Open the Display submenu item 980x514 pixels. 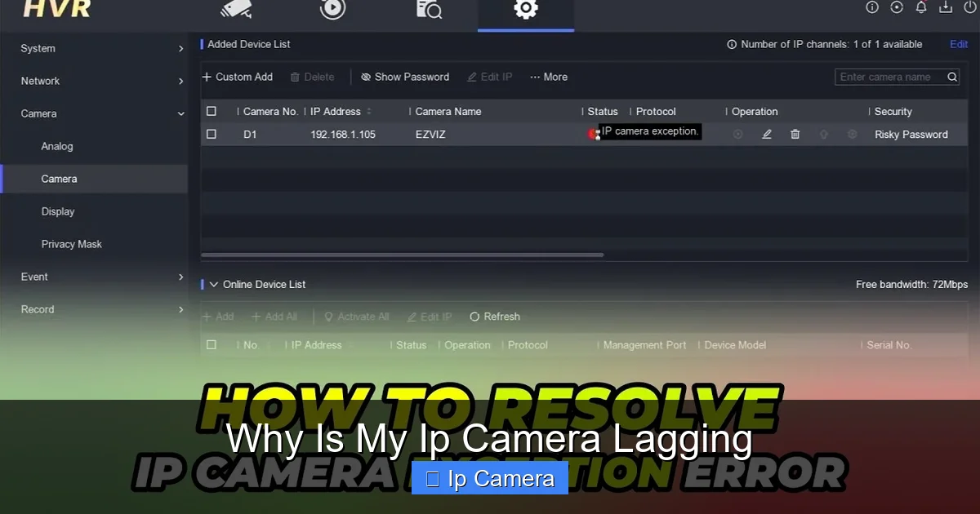58,212
